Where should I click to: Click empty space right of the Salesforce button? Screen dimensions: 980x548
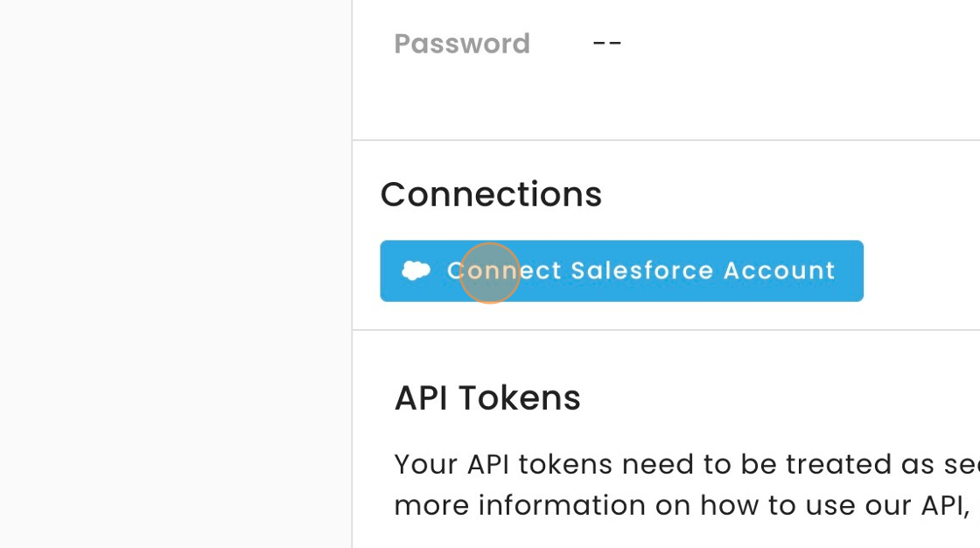point(919,271)
